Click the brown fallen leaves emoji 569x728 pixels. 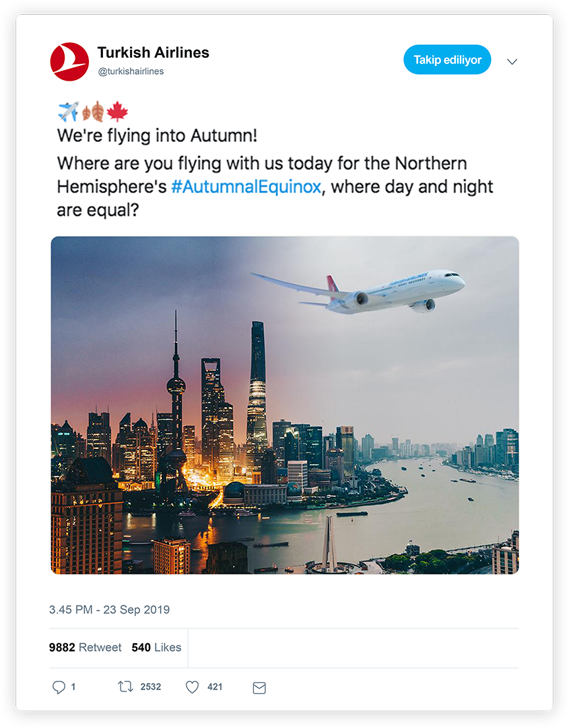click(92, 111)
